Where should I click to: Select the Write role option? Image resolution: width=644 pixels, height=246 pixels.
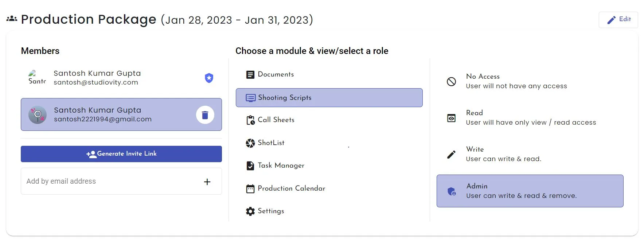pos(503,154)
